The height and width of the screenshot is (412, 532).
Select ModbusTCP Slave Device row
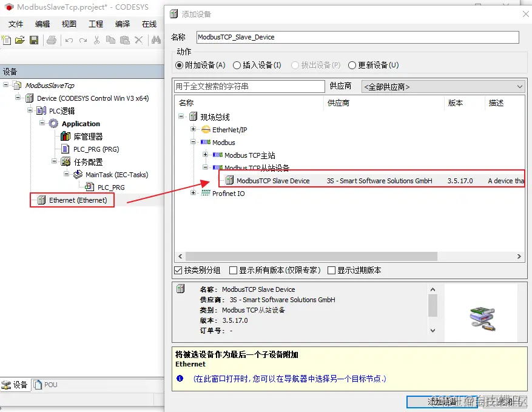371,181
